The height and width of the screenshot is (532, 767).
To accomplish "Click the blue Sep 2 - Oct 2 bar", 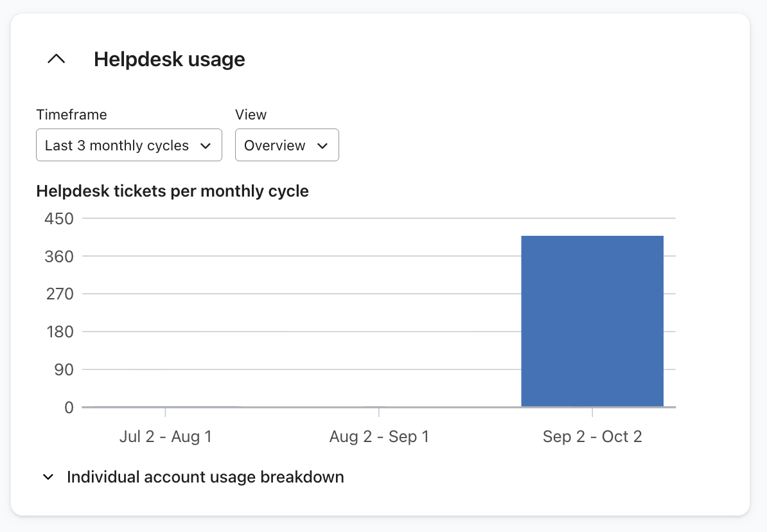I will coord(592,321).
